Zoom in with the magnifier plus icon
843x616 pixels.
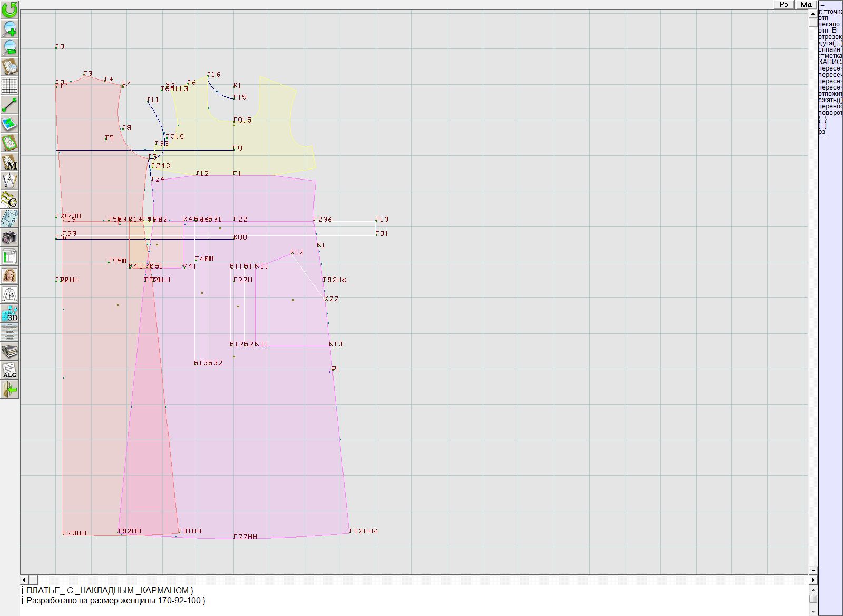click(9, 28)
